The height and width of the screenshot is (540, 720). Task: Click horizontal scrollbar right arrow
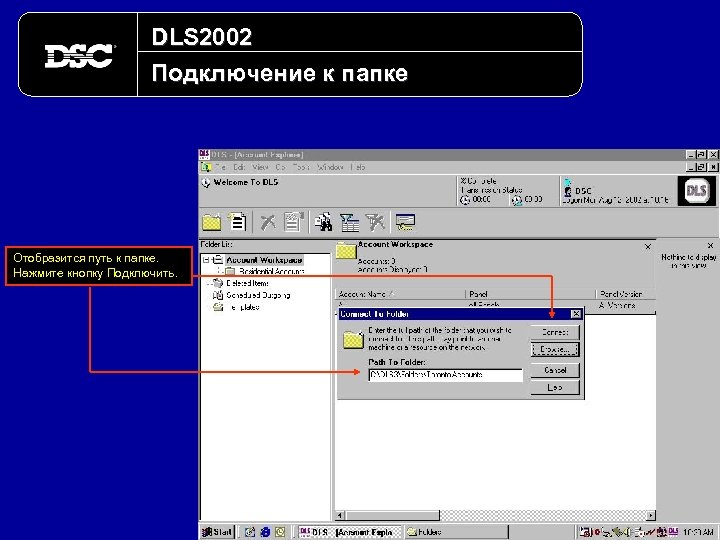pos(651,515)
